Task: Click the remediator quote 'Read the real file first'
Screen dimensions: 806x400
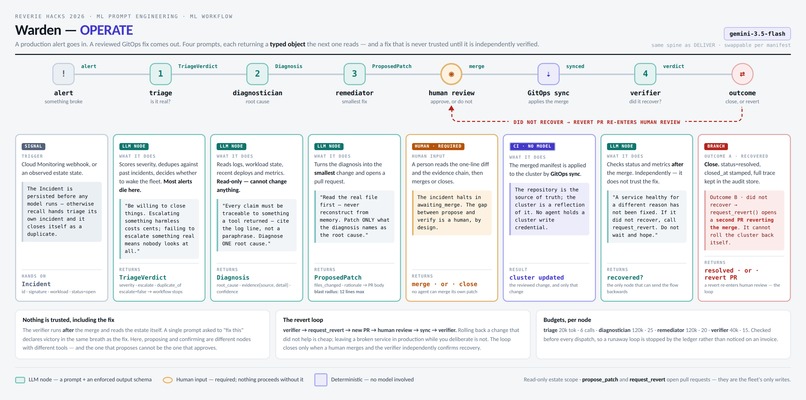Action: [354, 215]
